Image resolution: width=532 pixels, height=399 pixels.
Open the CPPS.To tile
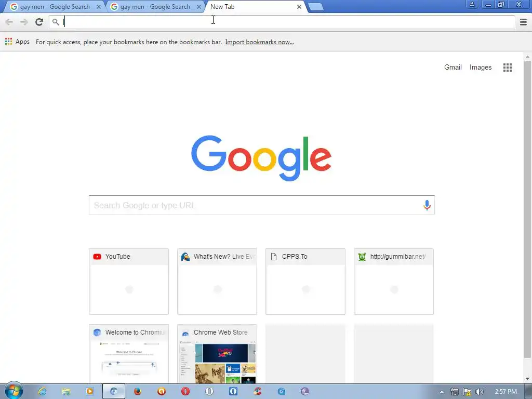pyautogui.click(x=305, y=281)
